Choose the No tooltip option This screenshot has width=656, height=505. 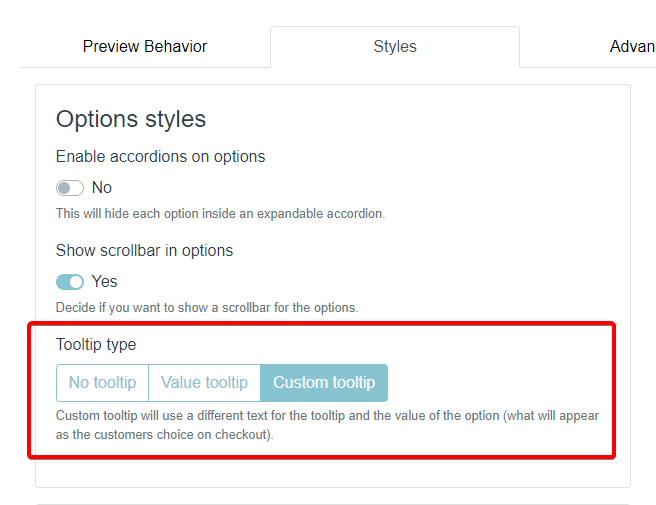[x=102, y=383]
